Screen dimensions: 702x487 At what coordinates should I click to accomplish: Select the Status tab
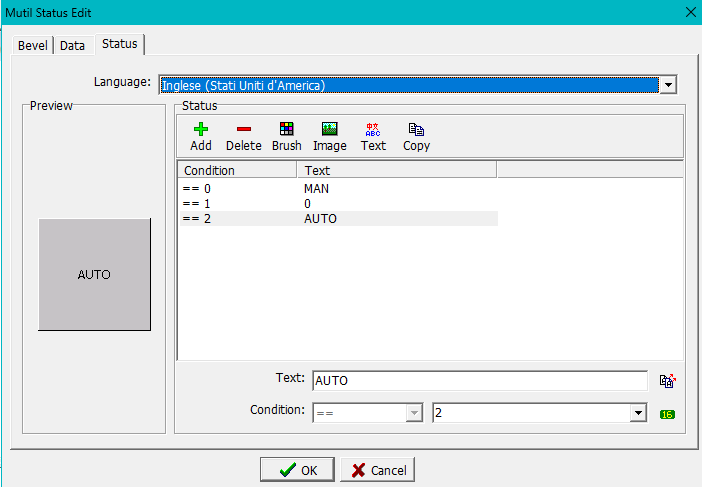coord(120,44)
